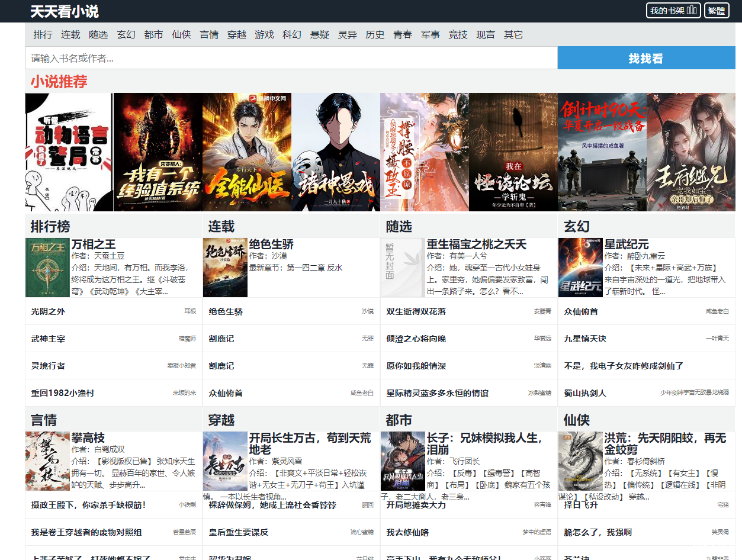This screenshot has height=560, width=742.
Task: Open 重回1982小渔村 novel link
Action: (x=62, y=393)
